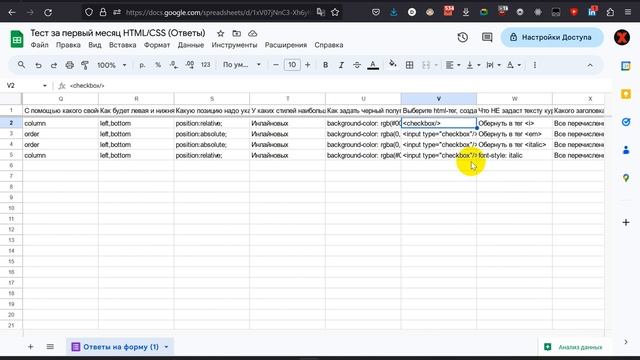Open Tasks side panel icon
640x360 pixels.
pos(626,122)
